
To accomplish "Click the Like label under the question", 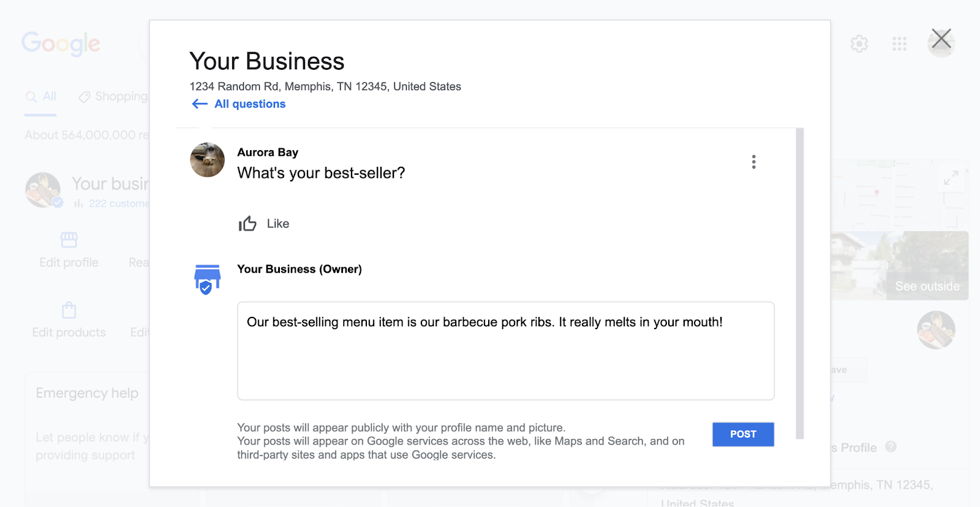I will 278,224.
